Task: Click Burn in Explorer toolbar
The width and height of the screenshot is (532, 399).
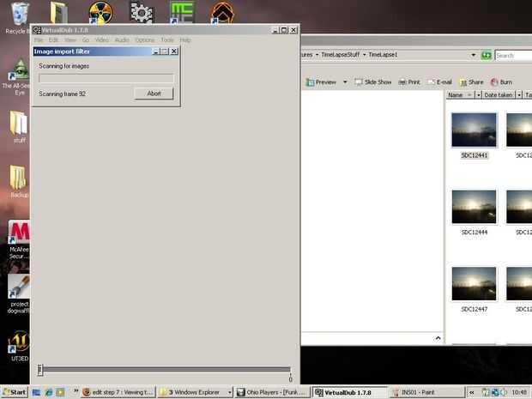Action: click(x=501, y=82)
